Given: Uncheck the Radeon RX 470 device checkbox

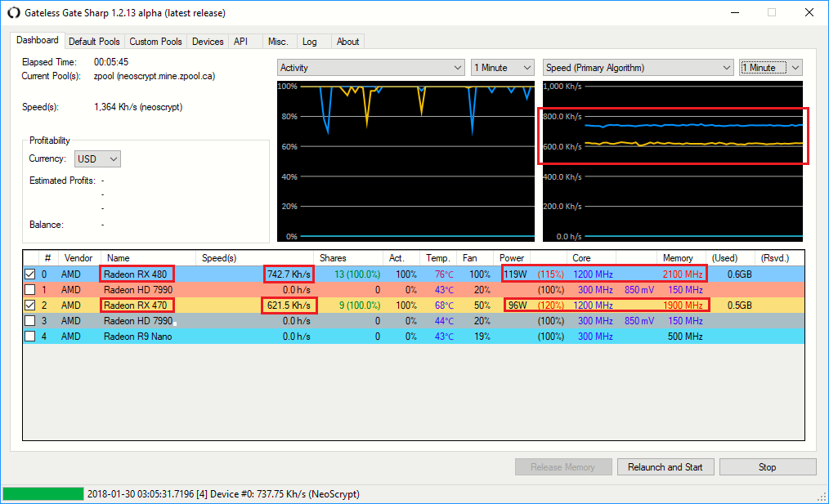Looking at the screenshot, I should click(x=30, y=306).
